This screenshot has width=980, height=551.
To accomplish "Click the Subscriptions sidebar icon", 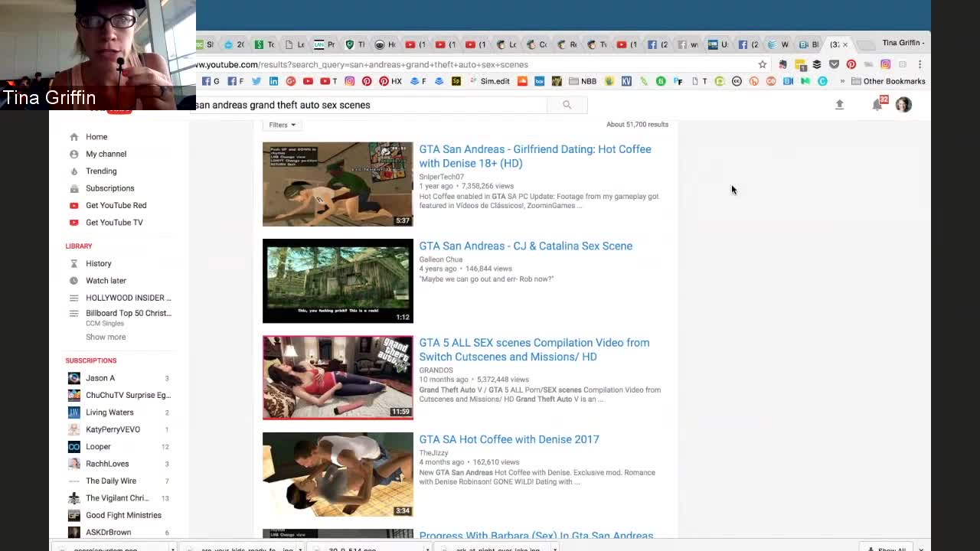I will pyautogui.click(x=73, y=188).
